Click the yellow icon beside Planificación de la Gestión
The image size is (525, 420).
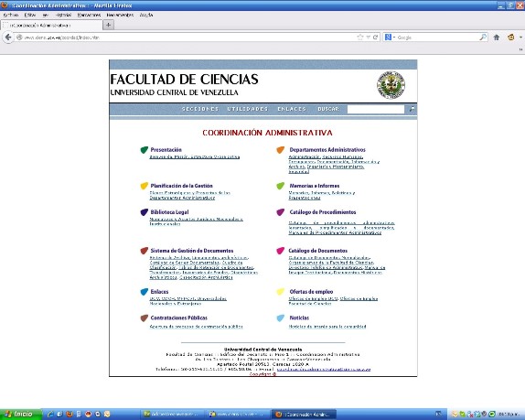point(144,186)
